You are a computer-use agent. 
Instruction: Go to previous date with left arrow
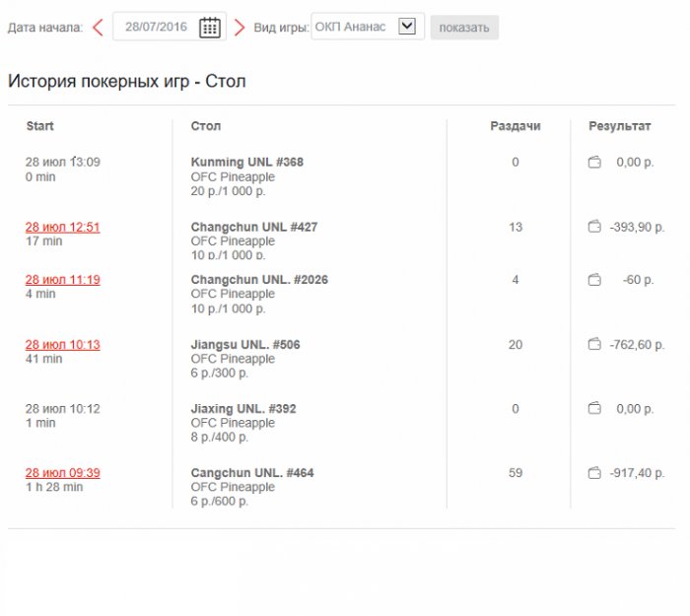tap(97, 28)
